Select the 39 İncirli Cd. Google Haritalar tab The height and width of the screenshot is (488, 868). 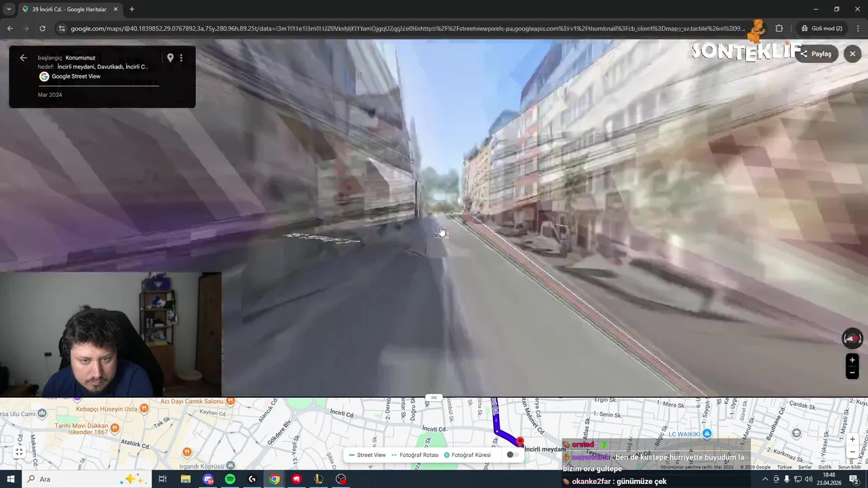(x=70, y=9)
